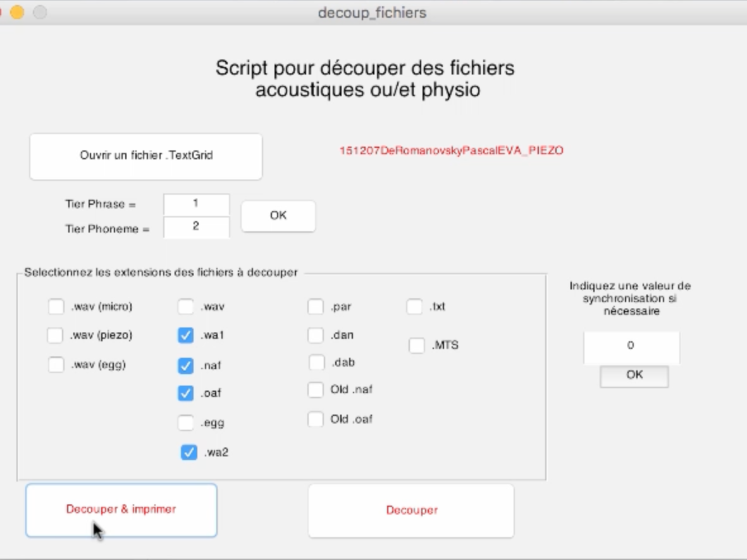Click into the Tier Phoneme input field
The width and height of the screenshot is (747, 560).
point(196,227)
